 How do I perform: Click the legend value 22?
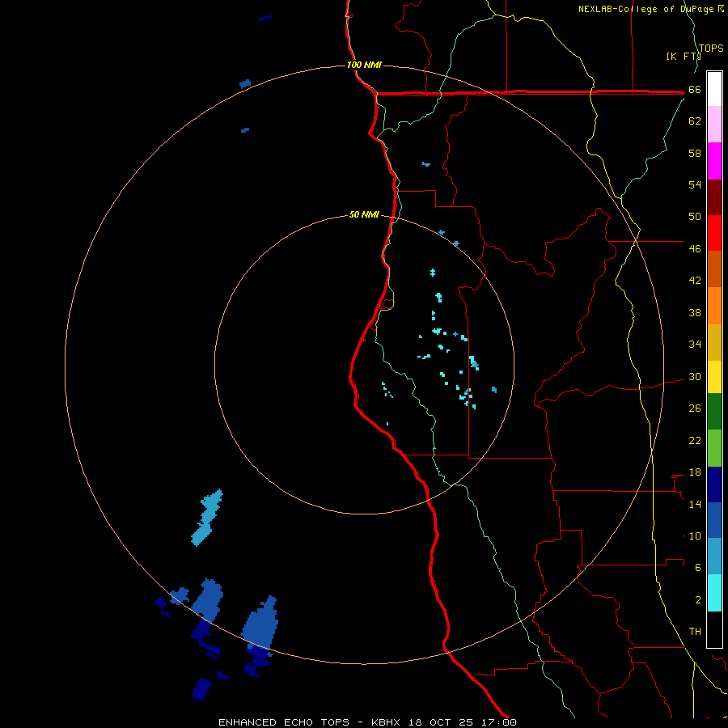point(695,440)
